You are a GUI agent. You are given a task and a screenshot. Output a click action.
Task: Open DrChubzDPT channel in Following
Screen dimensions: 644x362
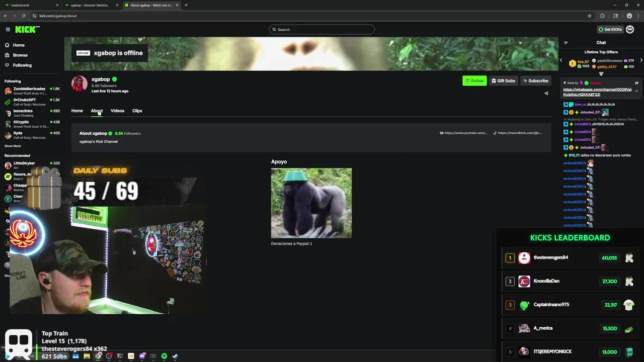coord(32,102)
